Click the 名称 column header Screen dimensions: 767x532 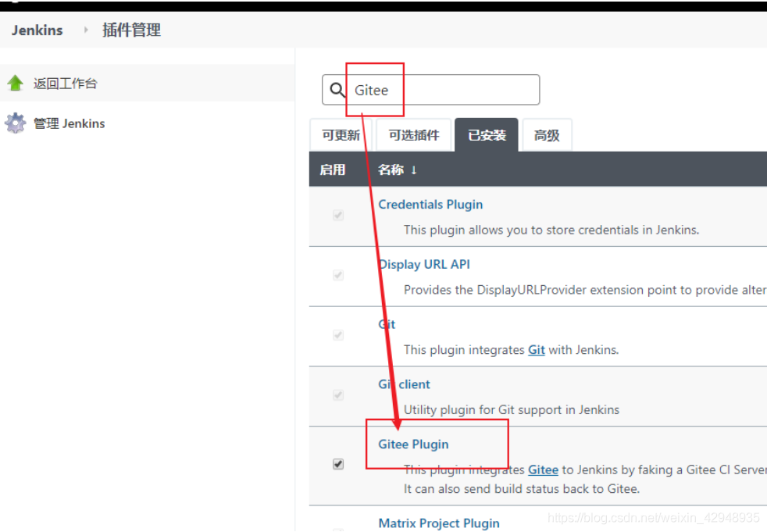(391, 170)
